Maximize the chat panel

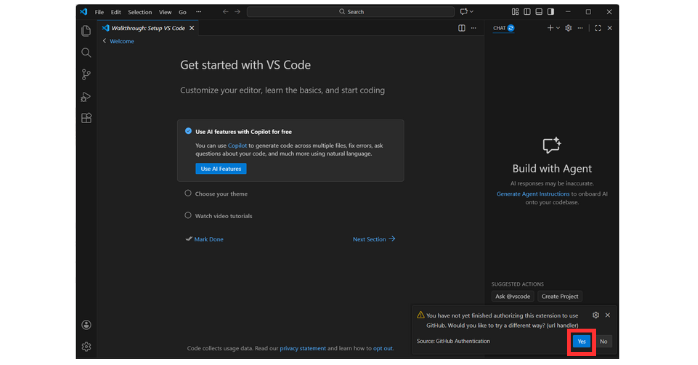[598, 28]
